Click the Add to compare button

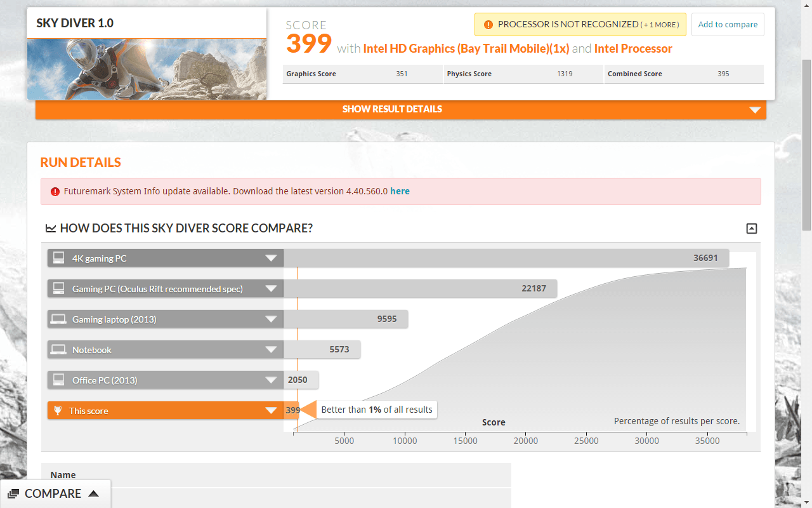pyautogui.click(x=728, y=25)
